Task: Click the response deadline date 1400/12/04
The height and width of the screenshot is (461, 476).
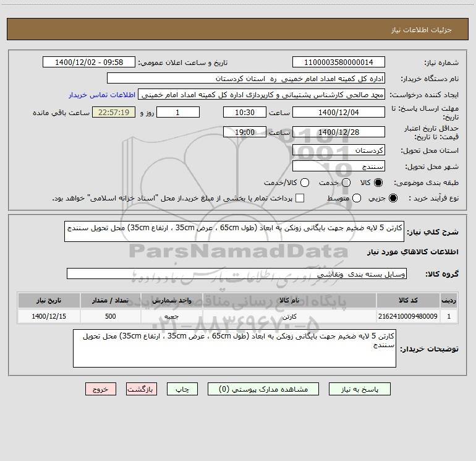Action: pyautogui.click(x=339, y=112)
